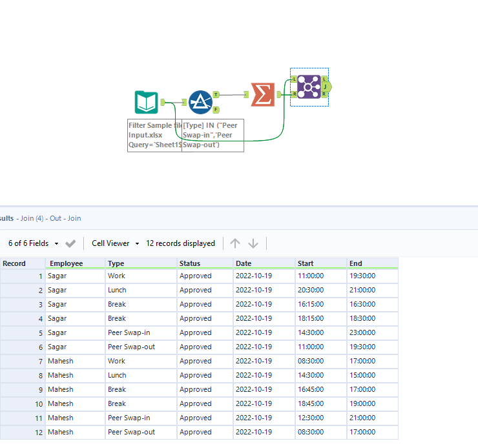Click the Join tool's R input anchor
Viewport: 478px width, 448px height.
click(294, 94)
